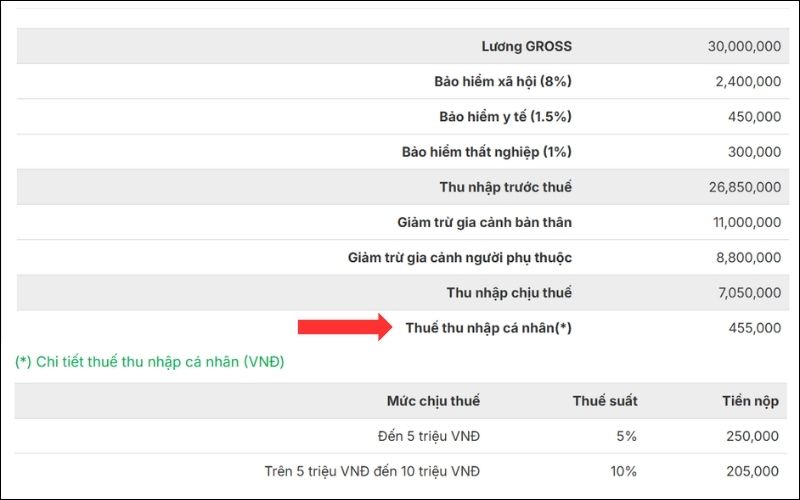The height and width of the screenshot is (500, 800).
Task: Click the Thuế suất column header
Action: tap(605, 401)
